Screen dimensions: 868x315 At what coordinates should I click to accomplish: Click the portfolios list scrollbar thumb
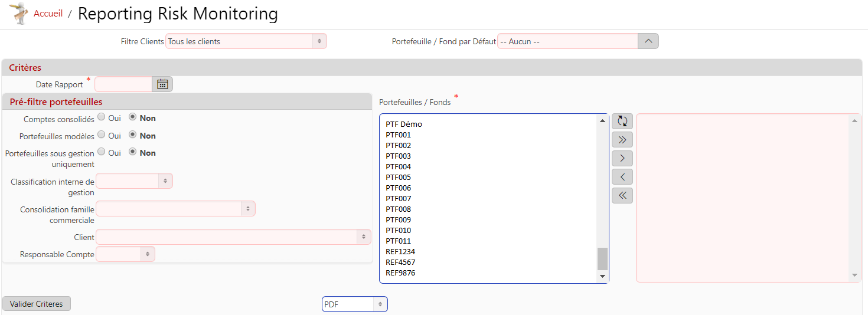602,258
